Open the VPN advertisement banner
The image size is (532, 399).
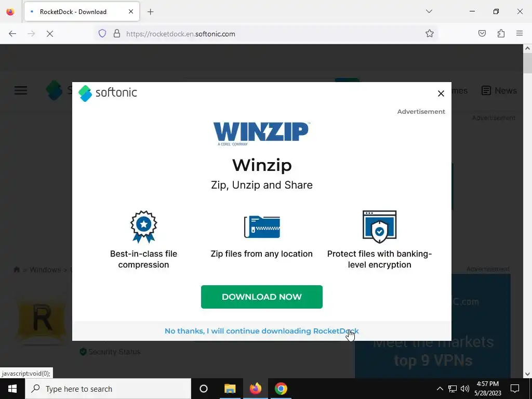[x=433, y=326]
